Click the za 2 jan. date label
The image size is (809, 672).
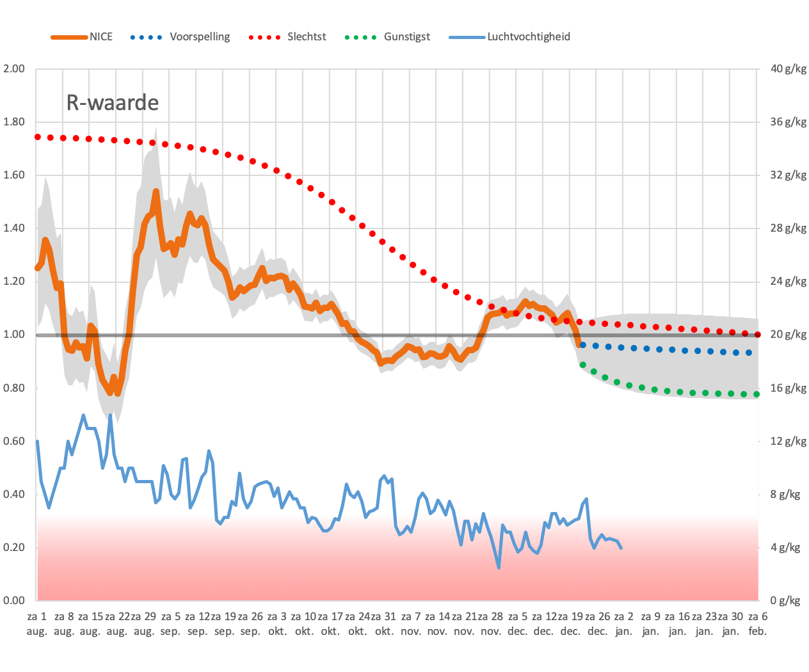pyautogui.click(x=624, y=624)
